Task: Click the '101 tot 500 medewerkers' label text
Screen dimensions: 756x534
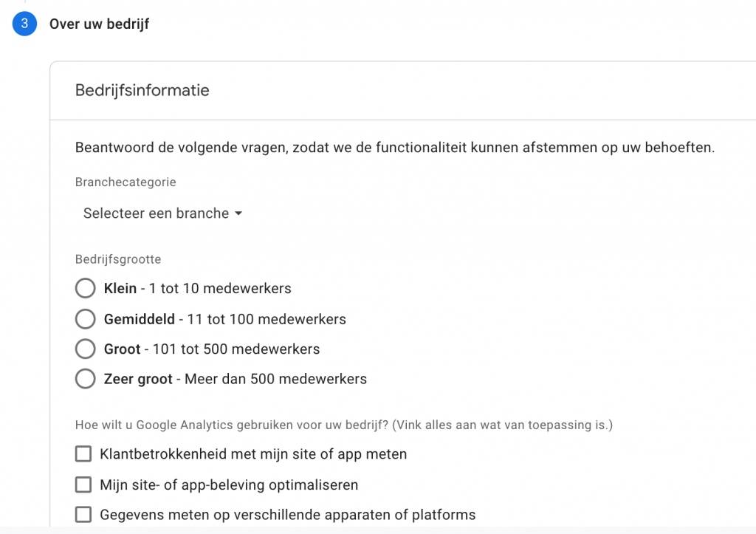Action: click(x=236, y=349)
